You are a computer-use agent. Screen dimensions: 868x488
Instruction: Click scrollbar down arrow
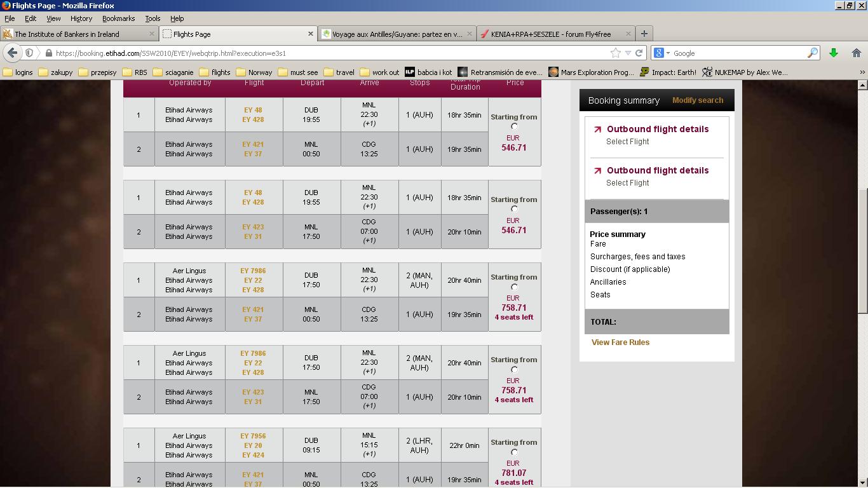(862, 482)
